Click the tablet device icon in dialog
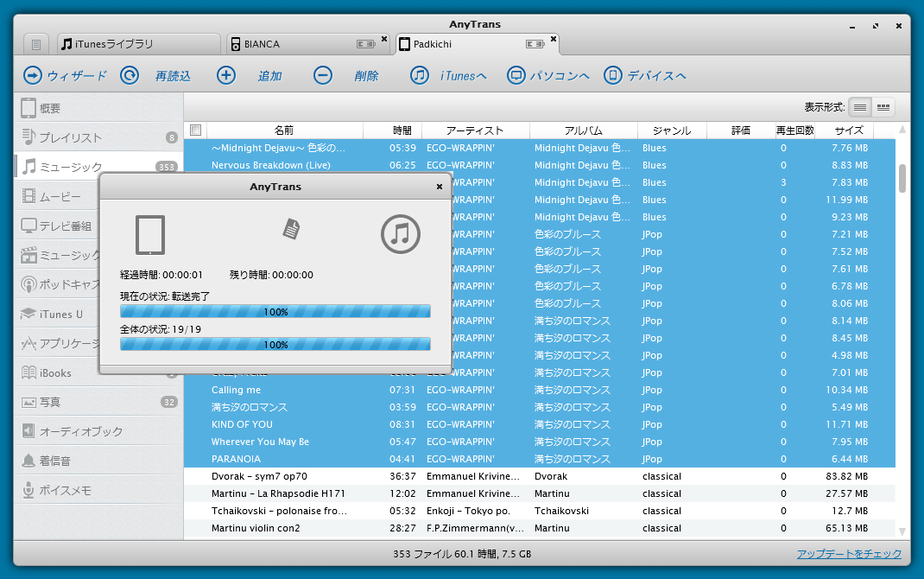Image resolution: width=924 pixels, height=579 pixels. [x=150, y=235]
